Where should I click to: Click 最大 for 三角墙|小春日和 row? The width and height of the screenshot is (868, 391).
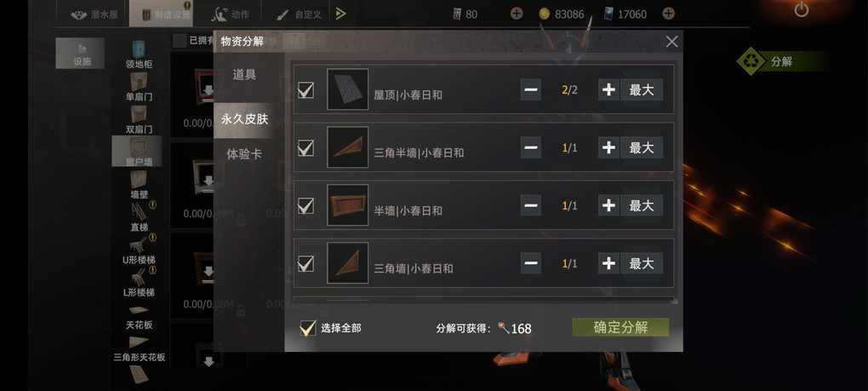(x=642, y=263)
